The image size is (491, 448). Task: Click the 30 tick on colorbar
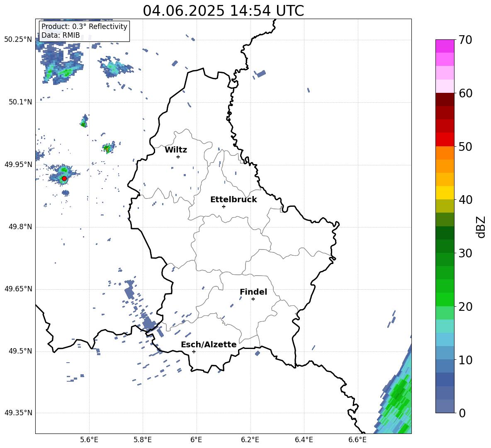(465, 253)
